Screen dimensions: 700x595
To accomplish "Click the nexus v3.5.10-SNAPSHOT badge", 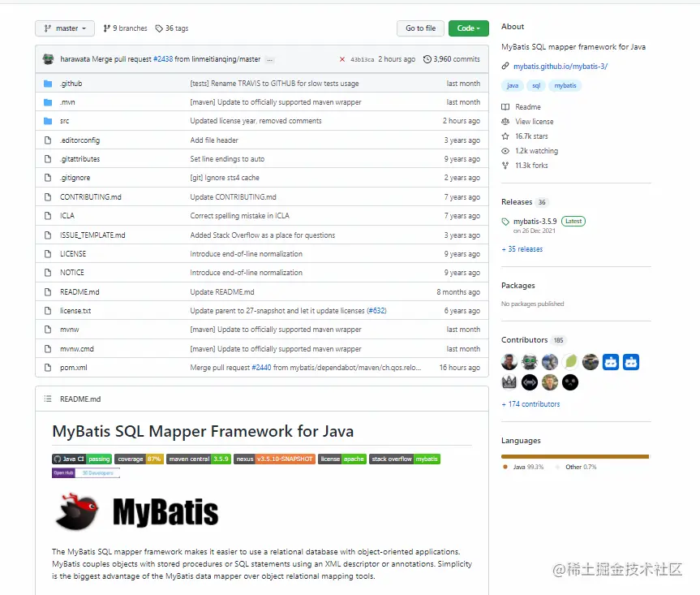I will coord(274,459).
